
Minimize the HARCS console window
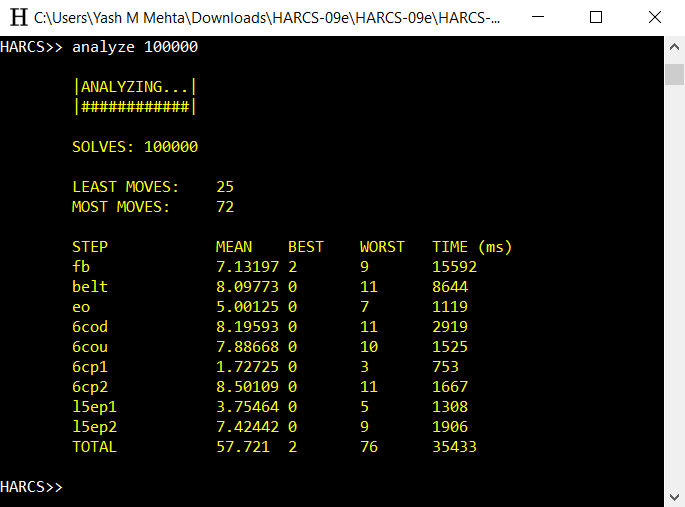538,17
